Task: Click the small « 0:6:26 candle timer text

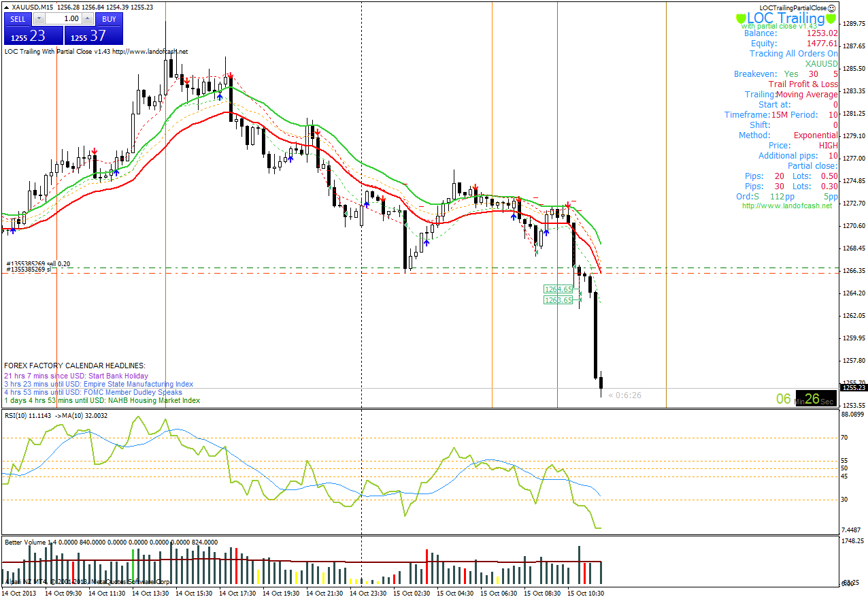Action: (x=624, y=395)
